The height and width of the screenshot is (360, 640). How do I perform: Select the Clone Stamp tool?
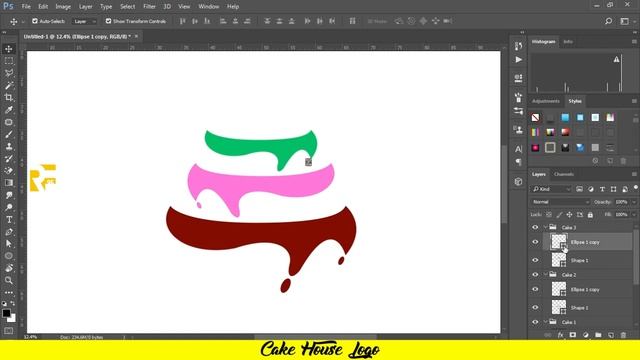point(9,147)
